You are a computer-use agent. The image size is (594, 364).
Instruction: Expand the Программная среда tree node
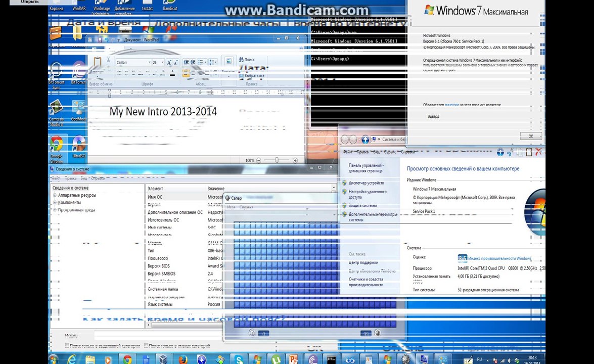tap(55, 210)
